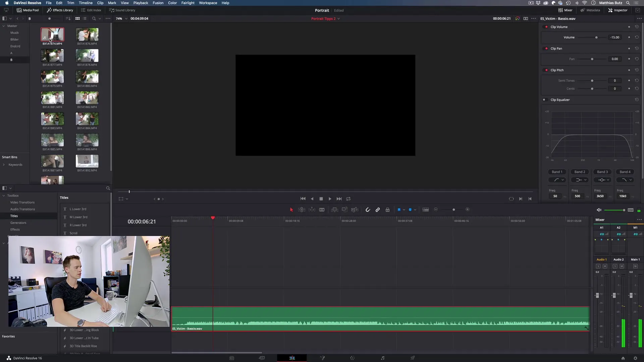644x362 pixels.
Task: Click the overwrite clip icon
Action: [x=344, y=209]
